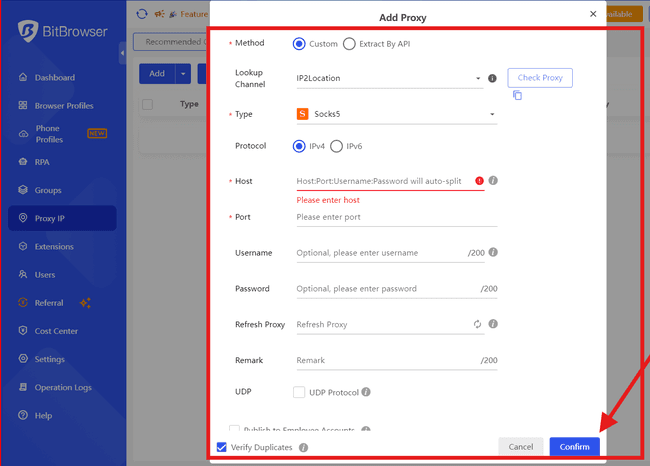Open Groups in the sidebar
Screen dimensions: 650x466
point(62,190)
